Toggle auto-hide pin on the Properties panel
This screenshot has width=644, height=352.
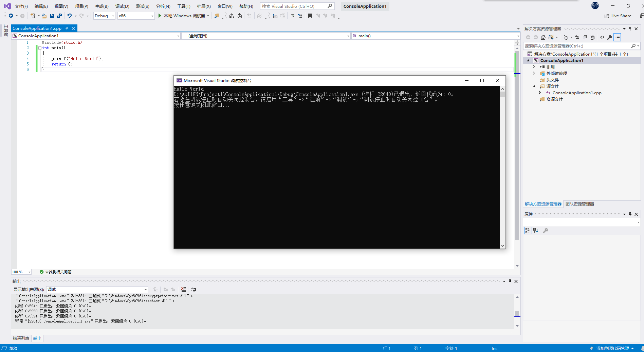point(630,214)
